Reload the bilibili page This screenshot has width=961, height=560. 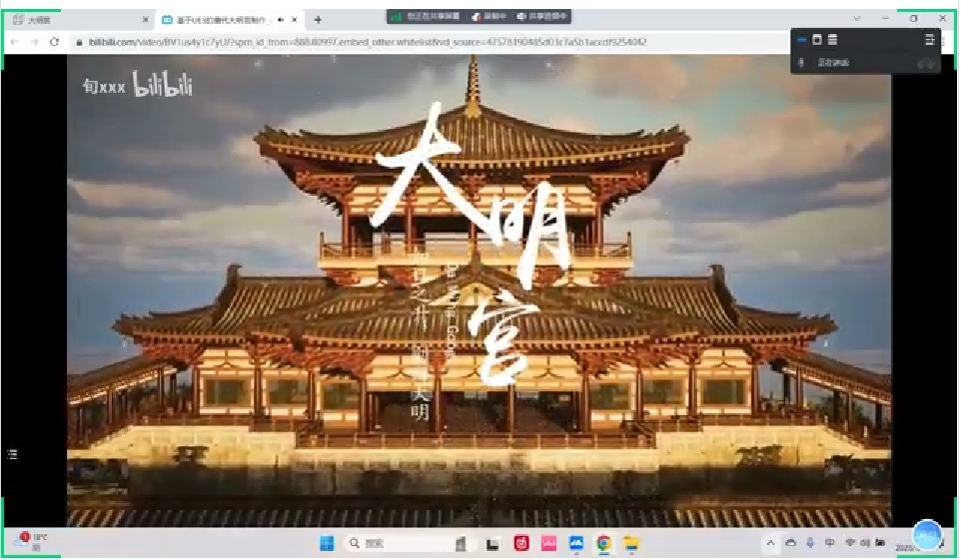coord(54,42)
